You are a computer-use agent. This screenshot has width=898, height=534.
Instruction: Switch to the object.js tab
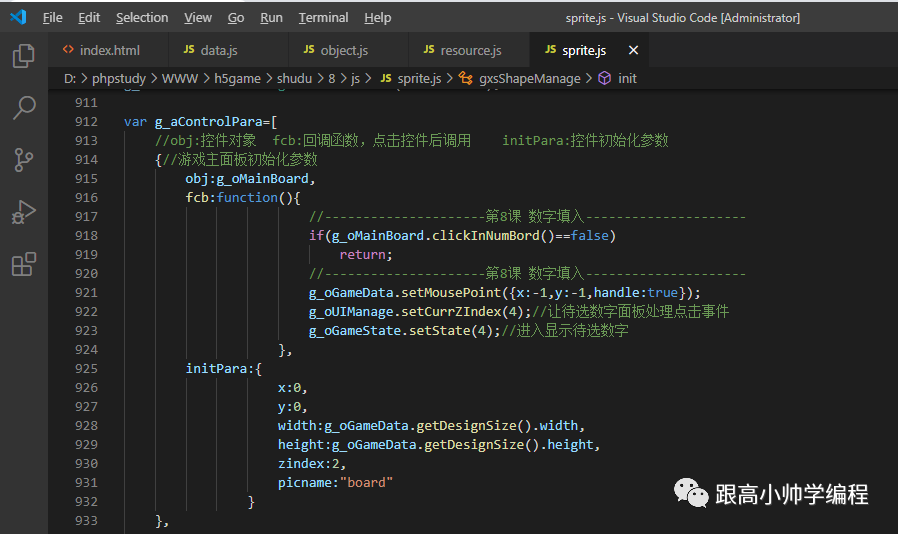[x=336, y=50]
